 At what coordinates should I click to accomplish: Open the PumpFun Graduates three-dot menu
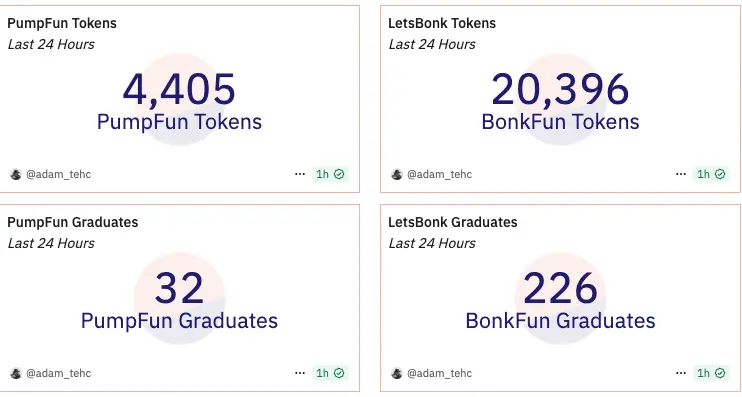[300, 373]
